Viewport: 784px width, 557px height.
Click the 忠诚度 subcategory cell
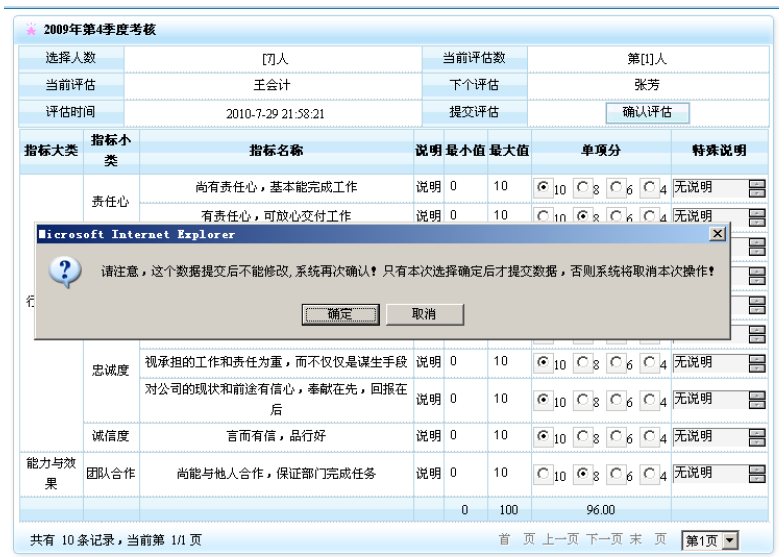110,370
